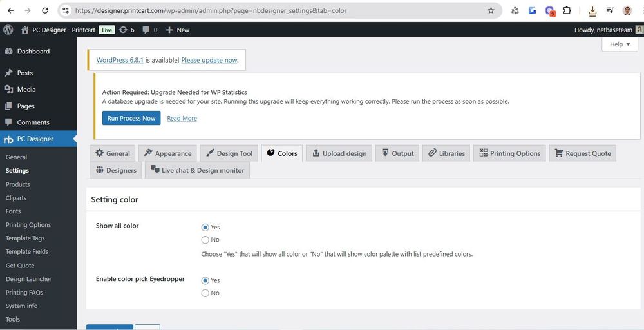Click the WordPress logo icon in admin bar

pyautogui.click(x=8, y=30)
